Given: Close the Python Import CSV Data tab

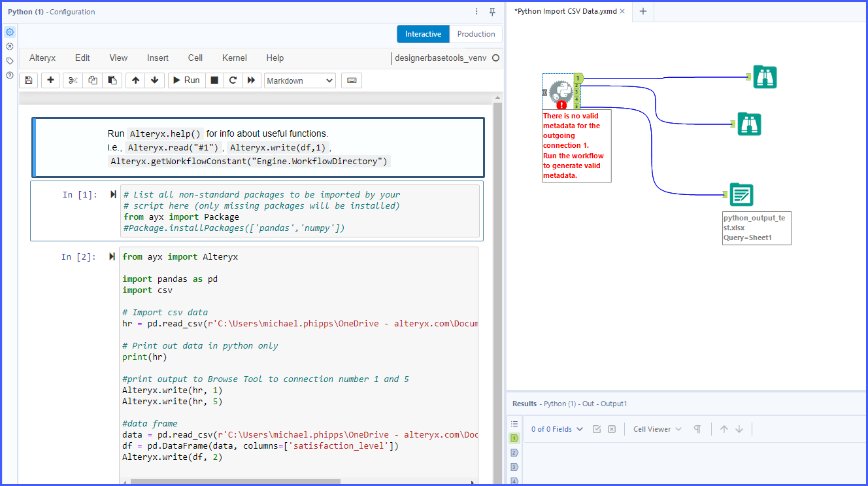Looking at the screenshot, I should [x=622, y=11].
